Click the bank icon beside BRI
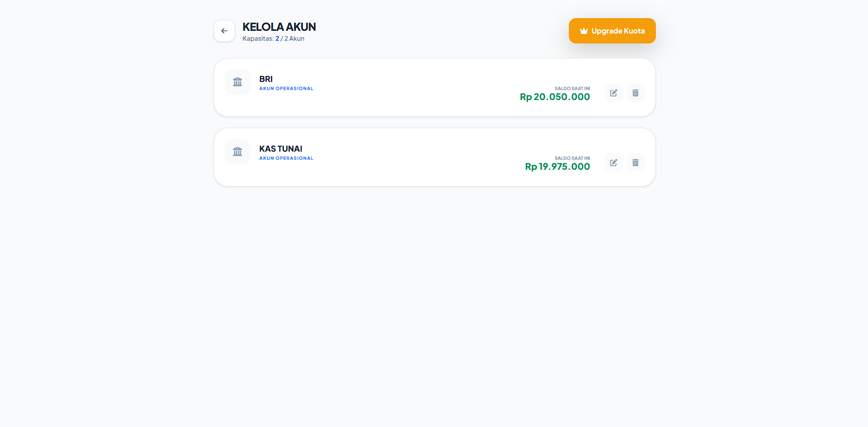 coord(238,82)
